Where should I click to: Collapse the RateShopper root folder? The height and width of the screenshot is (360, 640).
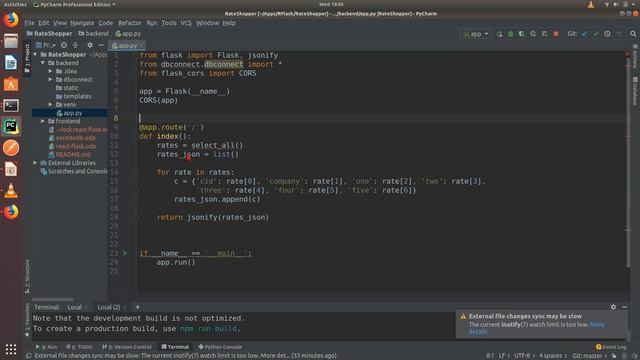35,54
